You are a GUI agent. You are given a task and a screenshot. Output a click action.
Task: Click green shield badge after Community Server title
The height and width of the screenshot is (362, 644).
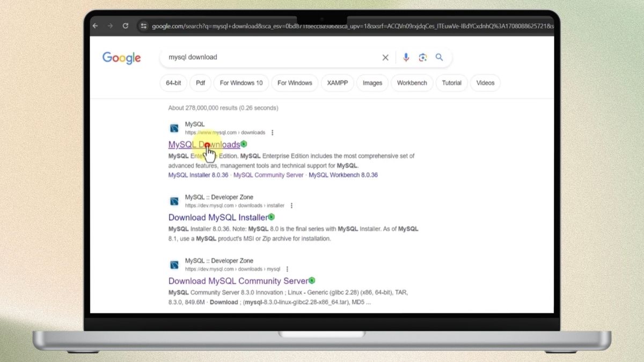pos(312,280)
